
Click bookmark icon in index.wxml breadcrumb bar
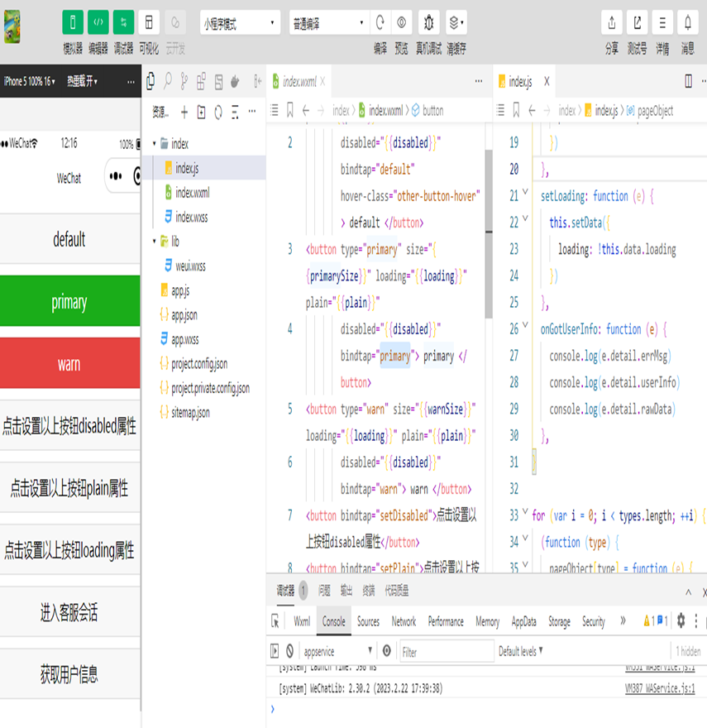coord(290,111)
